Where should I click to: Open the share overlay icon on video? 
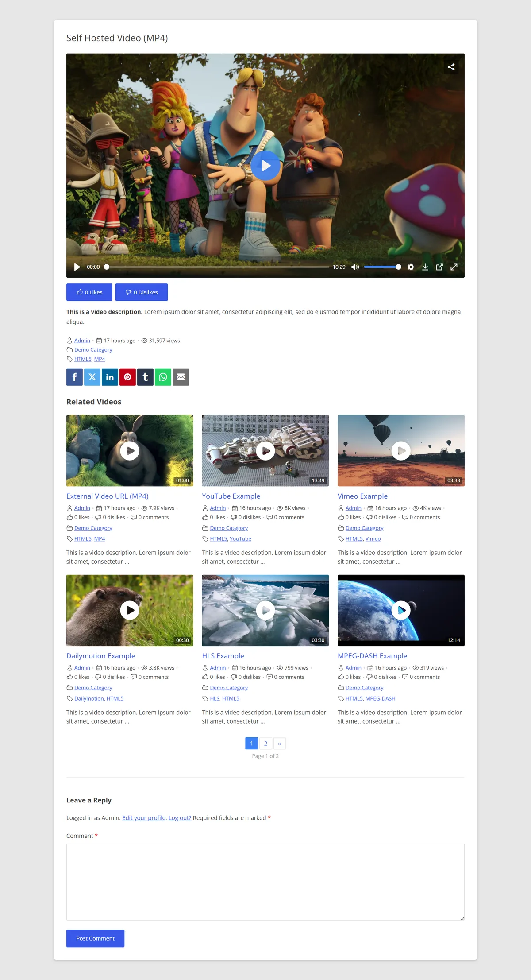pos(451,67)
